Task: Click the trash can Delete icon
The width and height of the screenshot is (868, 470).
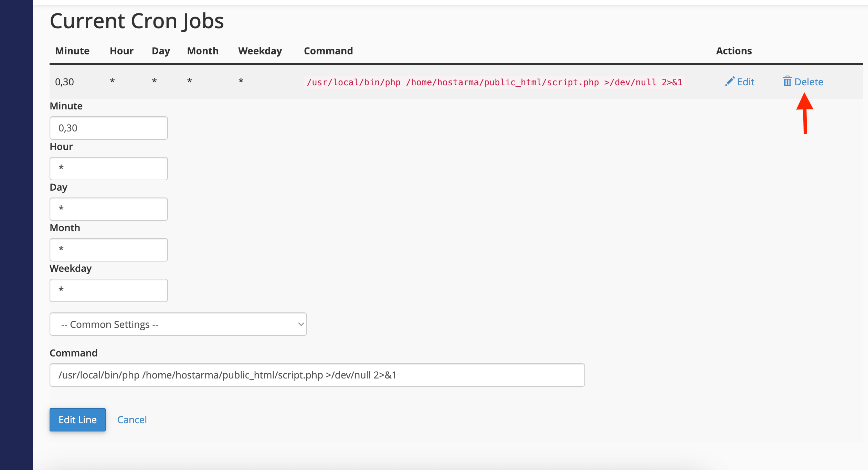Action: 787,81
